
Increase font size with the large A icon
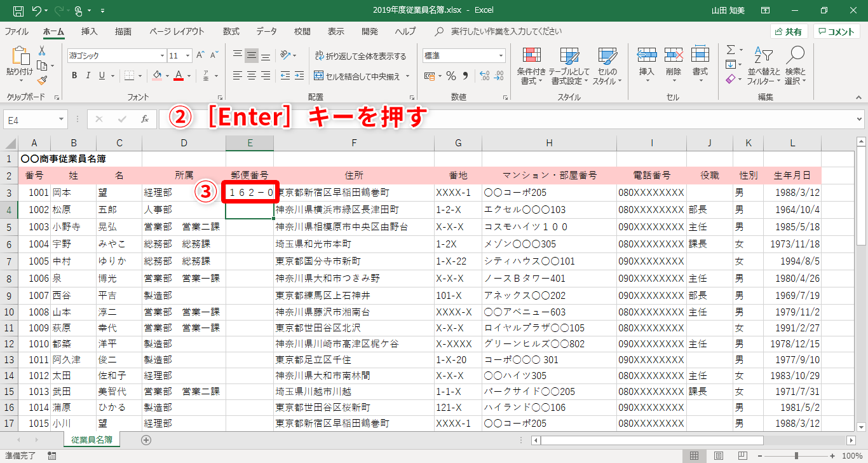200,55
